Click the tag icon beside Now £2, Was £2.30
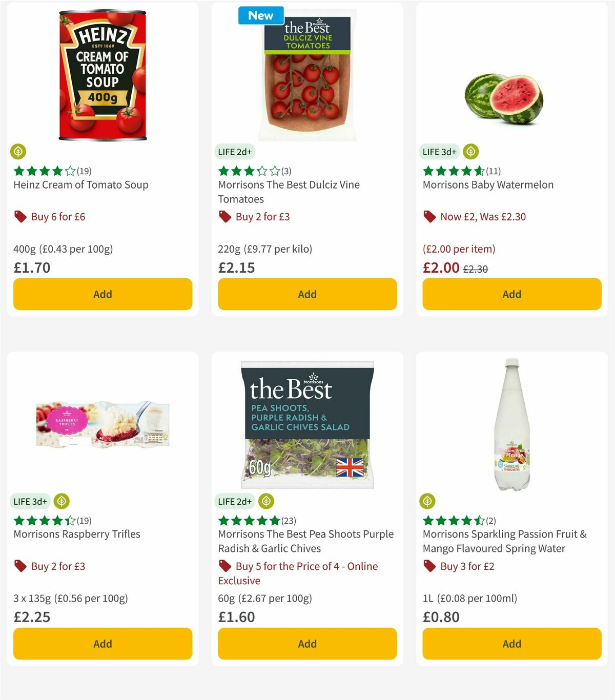This screenshot has height=700, width=615. pos(429,216)
